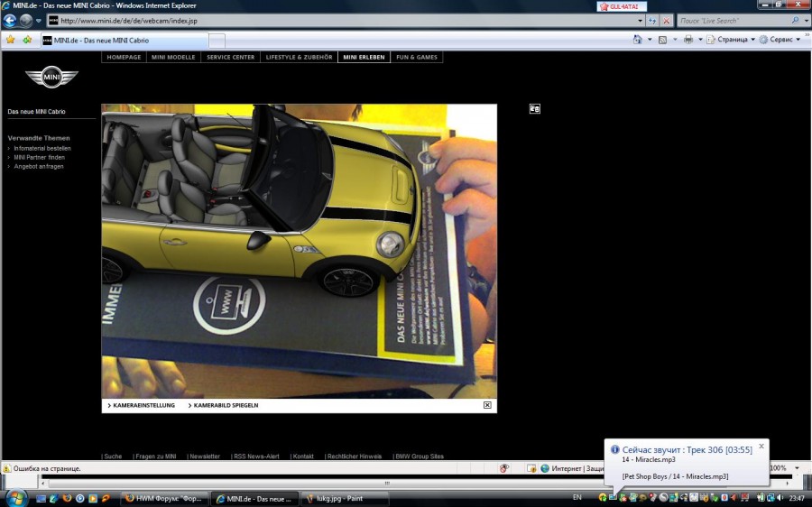812x507 pixels.
Task: Click KAMERABILD SPIEGELN to mirror the image
Action: pos(223,405)
